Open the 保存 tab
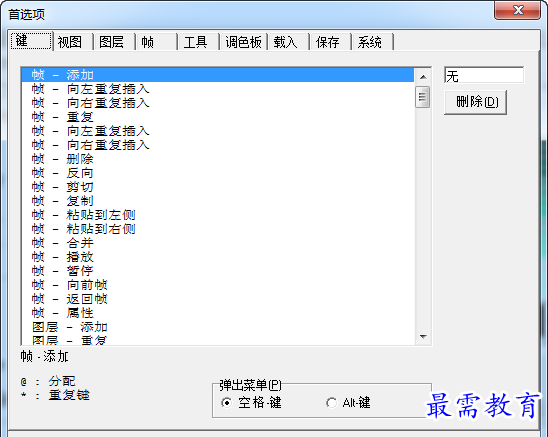The height and width of the screenshot is (437, 548). point(331,42)
